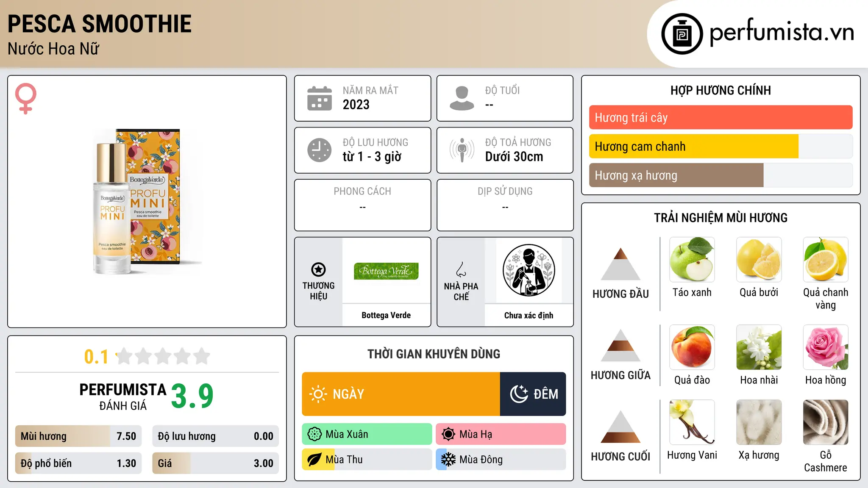
Task: Select the Hoa nhài jasmine image
Action: pos(759,347)
